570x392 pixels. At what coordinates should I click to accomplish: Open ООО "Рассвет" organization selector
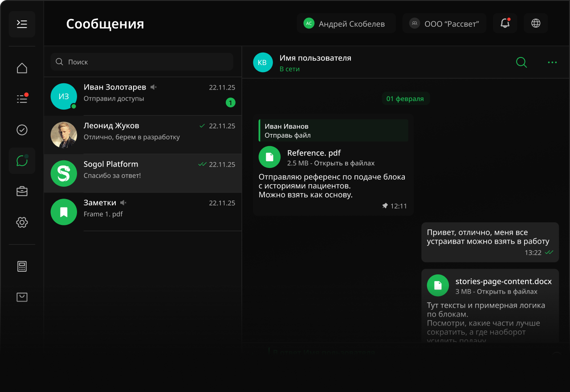[x=444, y=24]
